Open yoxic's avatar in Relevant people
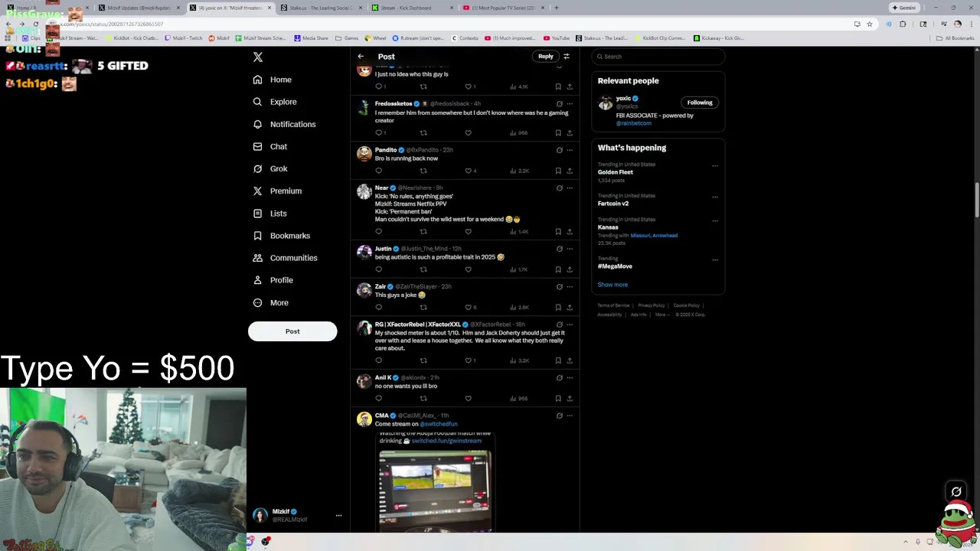Viewport: 980px width, 551px height. (606, 103)
